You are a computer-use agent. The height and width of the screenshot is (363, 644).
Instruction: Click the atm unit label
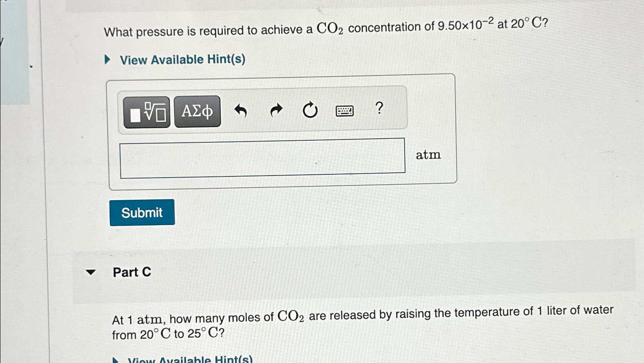tap(428, 155)
